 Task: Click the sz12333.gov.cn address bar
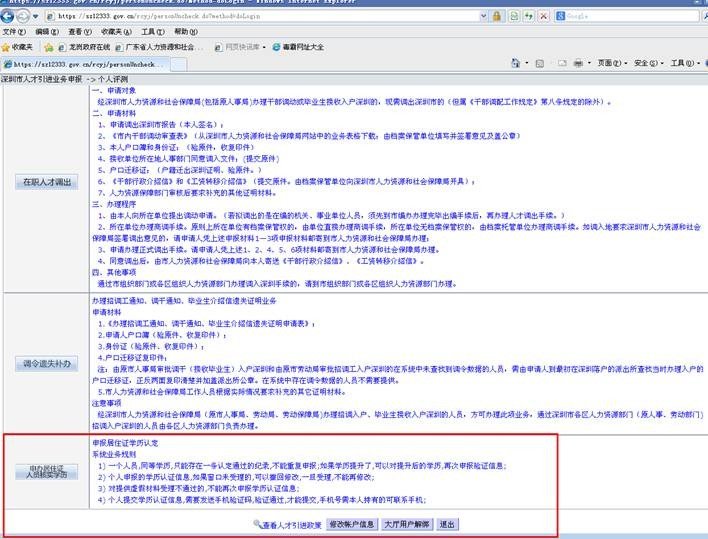click(261, 16)
